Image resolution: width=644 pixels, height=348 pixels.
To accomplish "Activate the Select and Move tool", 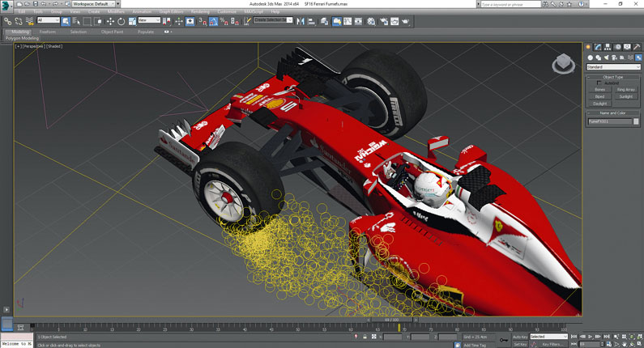I will [x=110, y=21].
